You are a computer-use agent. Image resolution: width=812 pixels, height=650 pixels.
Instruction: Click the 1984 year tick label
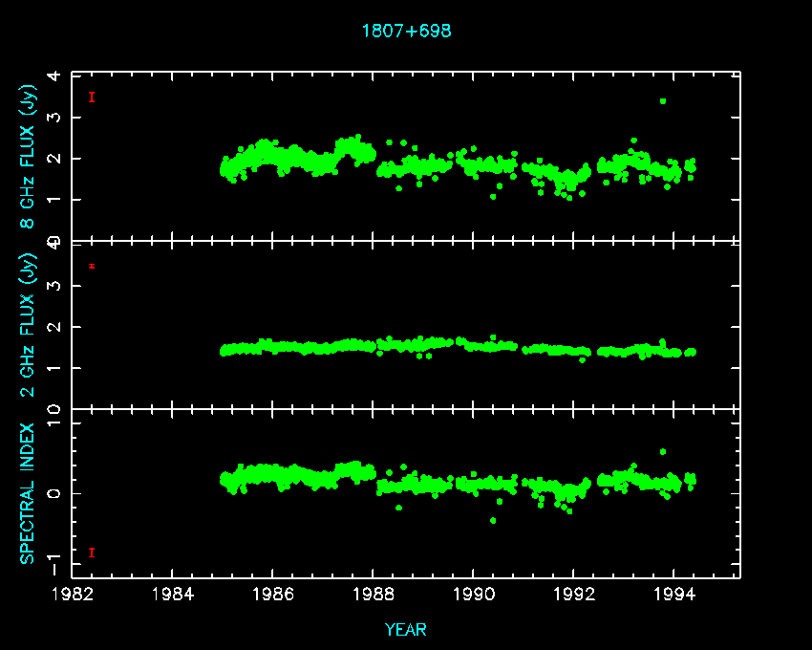click(x=173, y=595)
